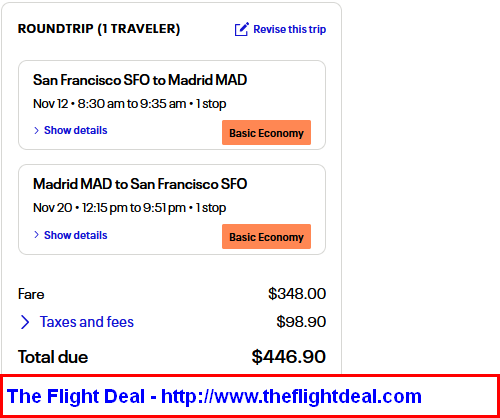Open the theflightdeal.com URL in banner

pos(291,396)
